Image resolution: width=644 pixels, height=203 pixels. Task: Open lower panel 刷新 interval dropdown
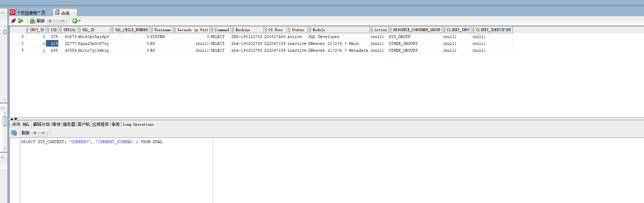pos(43,133)
